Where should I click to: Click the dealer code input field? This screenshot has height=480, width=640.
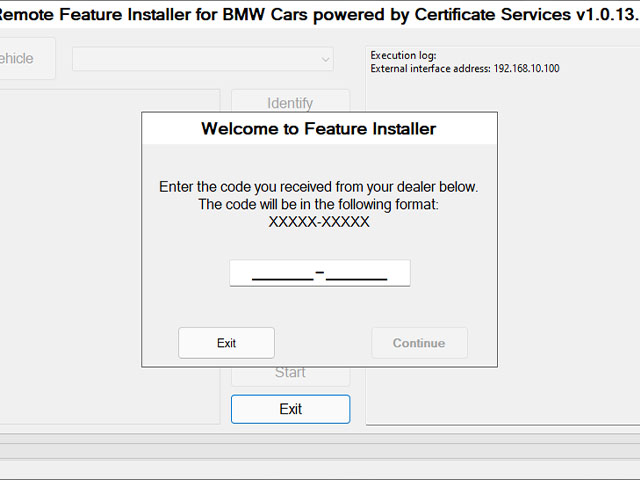pos(320,273)
